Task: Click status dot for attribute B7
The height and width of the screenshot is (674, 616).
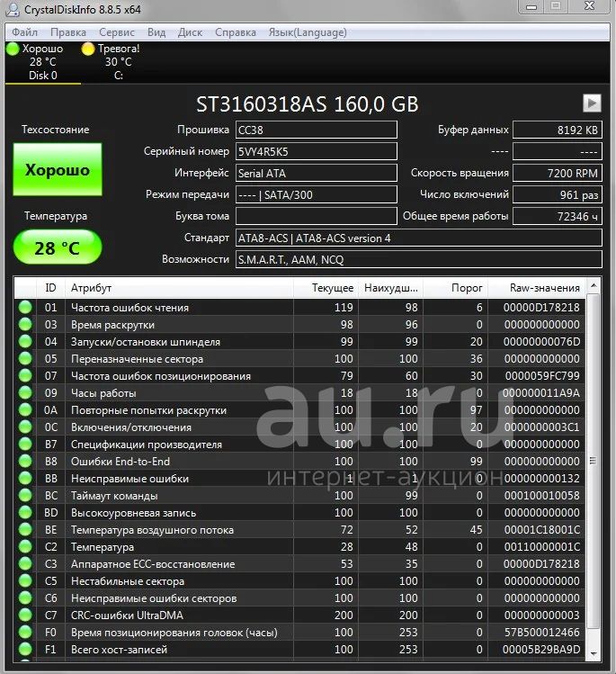Action: (25, 444)
